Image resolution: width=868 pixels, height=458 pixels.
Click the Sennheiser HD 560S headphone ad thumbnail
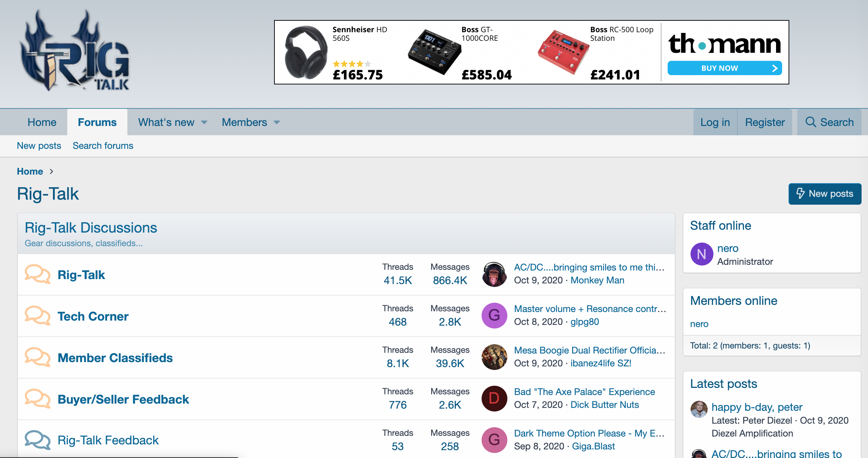pyautogui.click(x=305, y=52)
